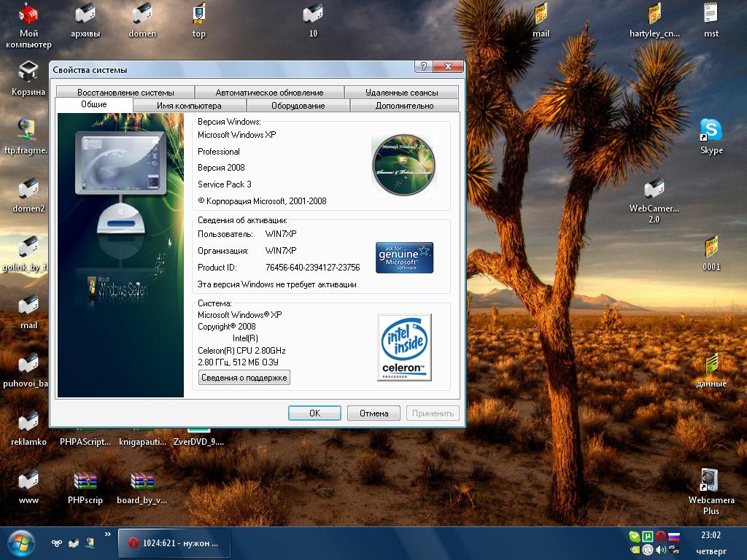The height and width of the screenshot is (560, 747).
Task: Switch to Дополнительно tab
Action: [404, 106]
